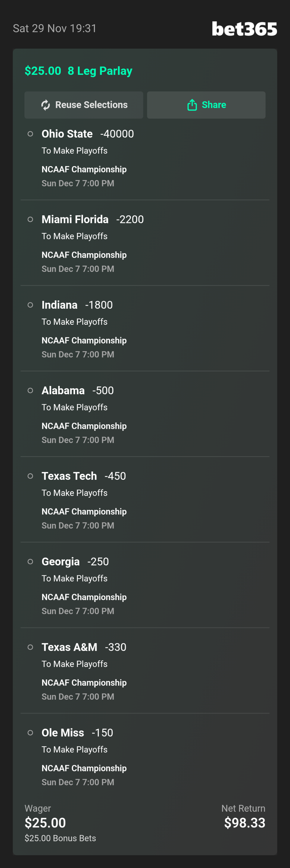Click the status circle beside Texas A&M

coord(30,648)
